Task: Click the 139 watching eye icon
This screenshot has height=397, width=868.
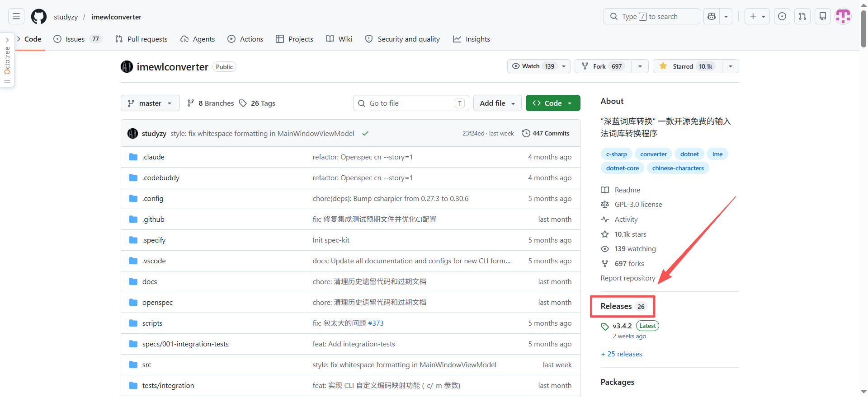Action: tap(605, 249)
